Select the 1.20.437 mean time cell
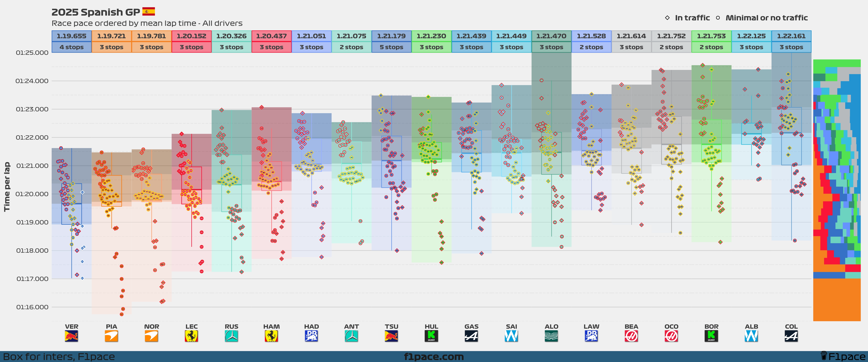Viewport: 868px width, 362px height. pos(272,36)
